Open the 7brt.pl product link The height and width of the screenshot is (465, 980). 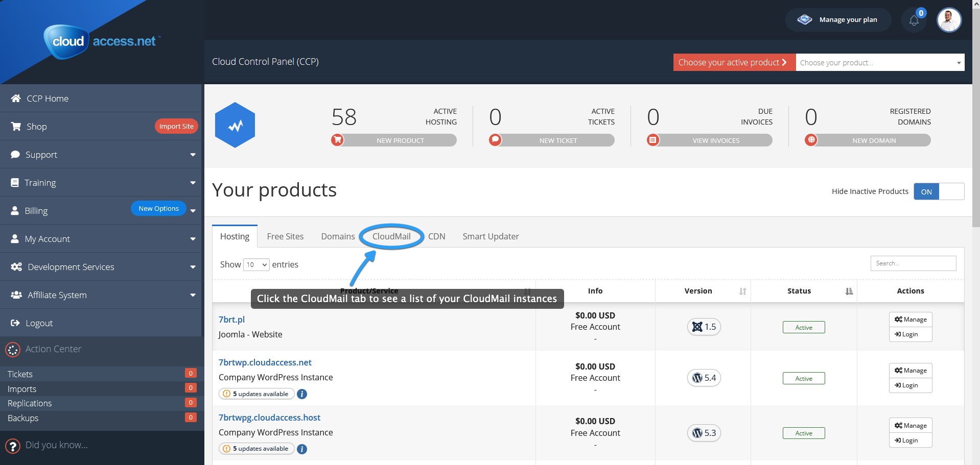pyautogui.click(x=231, y=320)
